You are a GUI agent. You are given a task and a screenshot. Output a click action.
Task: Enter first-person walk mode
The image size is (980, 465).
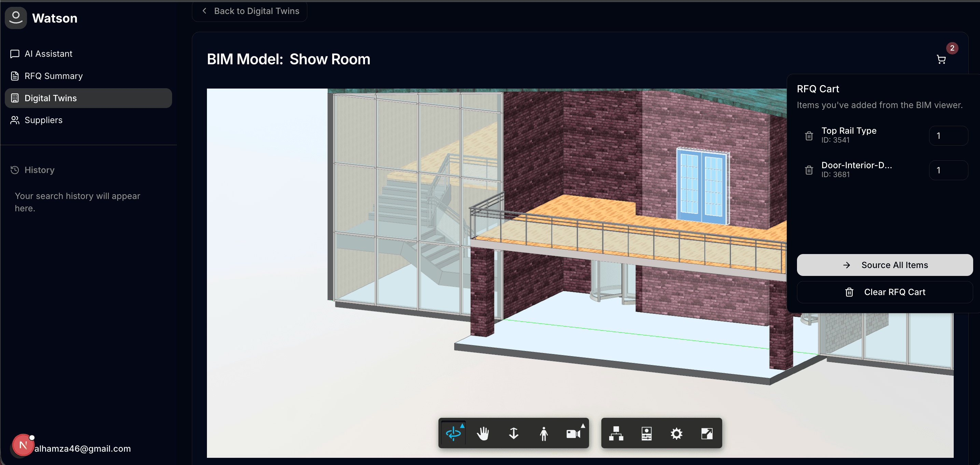[x=544, y=433]
